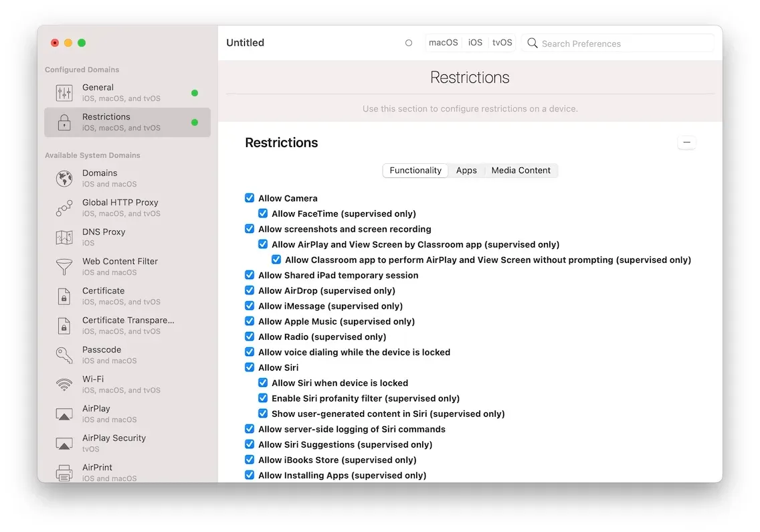760x532 pixels.
Task: Select the Global HTTP Proxy payload icon
Action: (x=64, y=207)
